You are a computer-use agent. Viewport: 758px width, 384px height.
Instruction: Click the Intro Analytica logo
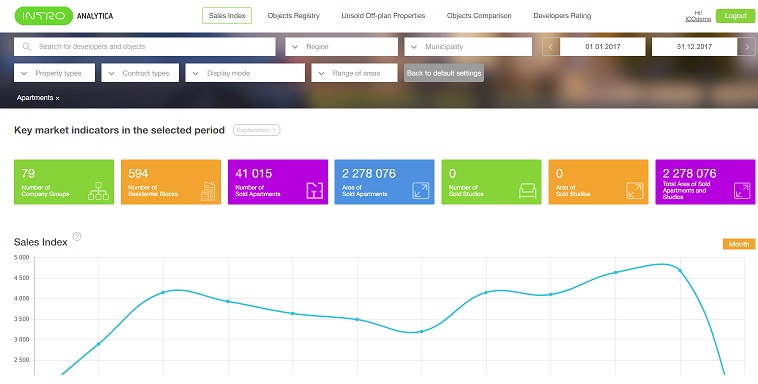click(x=64, y=16)
